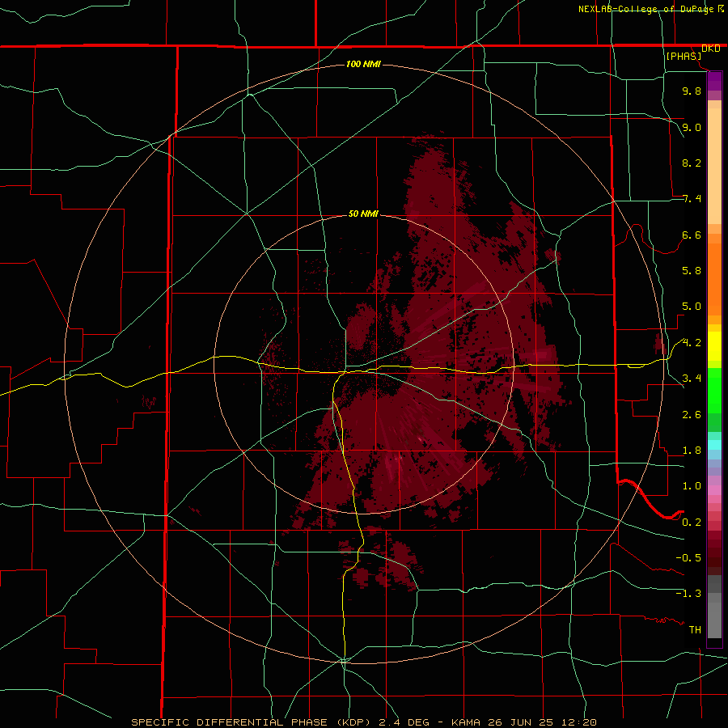Screen dimensions: 728x728
Task: Click the Specific Differential Phase caption text
Action: pyautogui.click(x=363, y=722)
